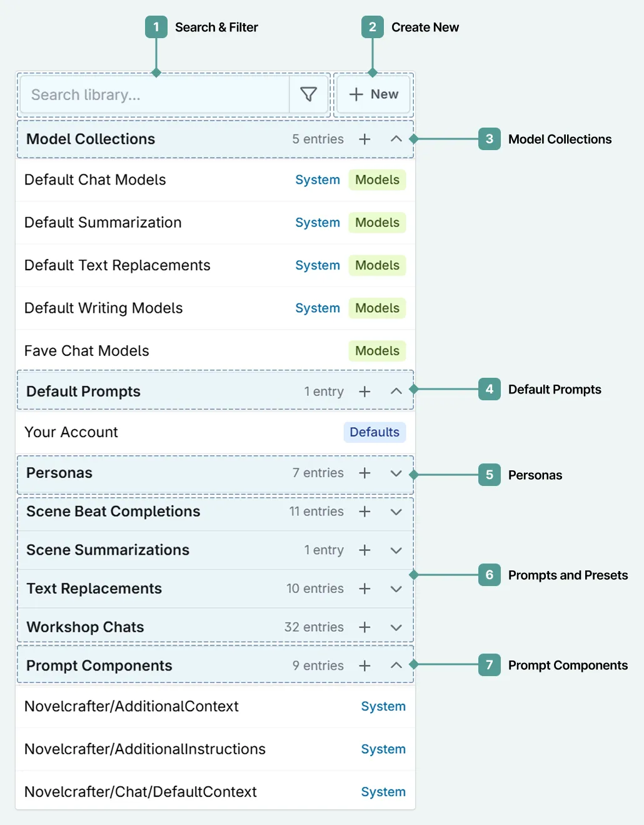
Task: Click plus icon in Scene Summarizations row
Action: (x=365, y=550)
